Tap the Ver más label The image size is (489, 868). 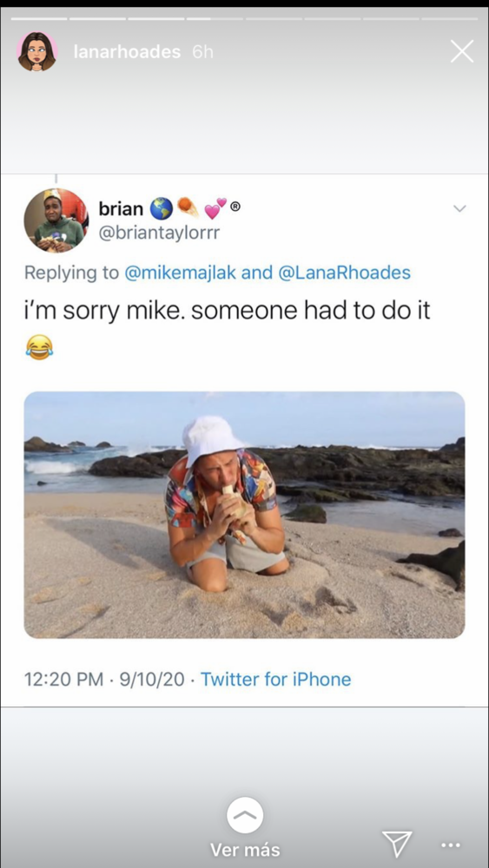(x=245, y=849)
